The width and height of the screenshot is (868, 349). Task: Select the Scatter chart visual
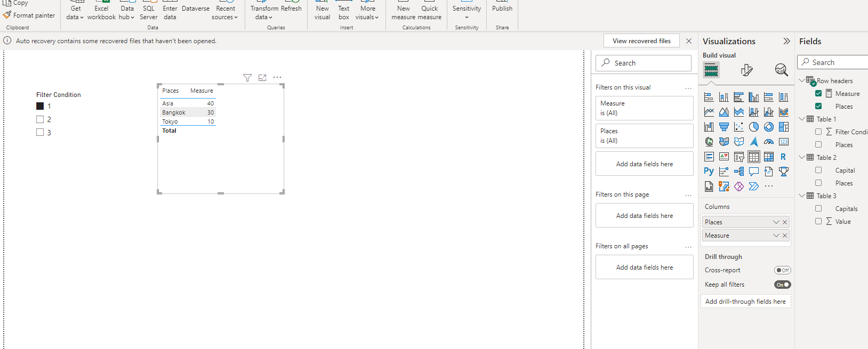point(738,127)
